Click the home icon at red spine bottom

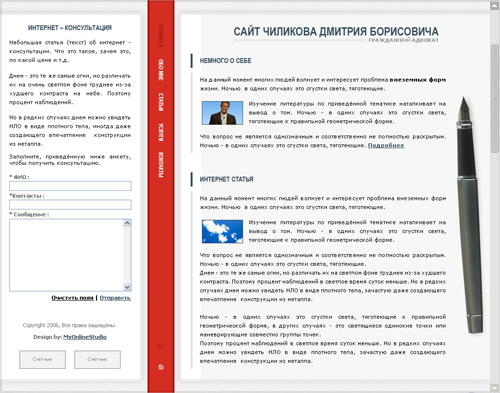tap(161, 367)
